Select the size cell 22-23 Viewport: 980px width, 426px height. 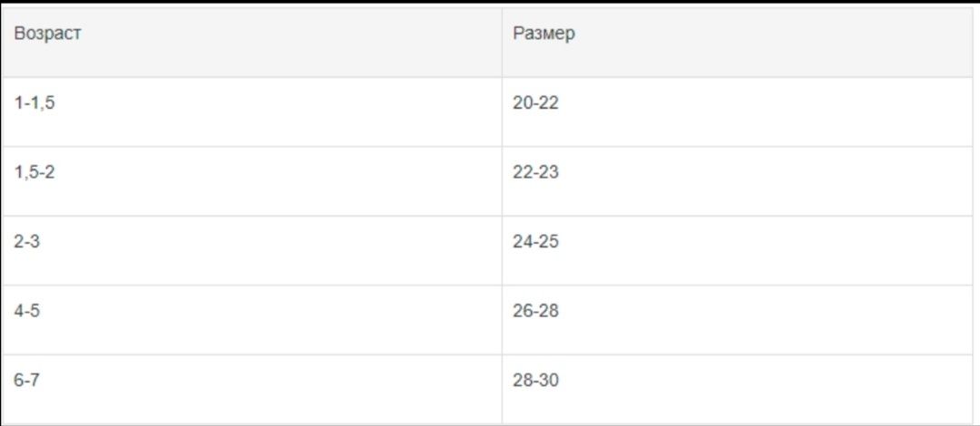737,182
